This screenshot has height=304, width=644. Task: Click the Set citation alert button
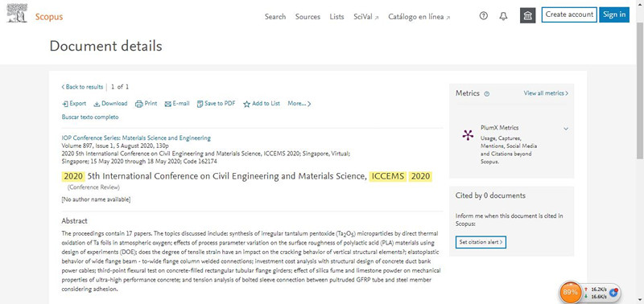481,242
